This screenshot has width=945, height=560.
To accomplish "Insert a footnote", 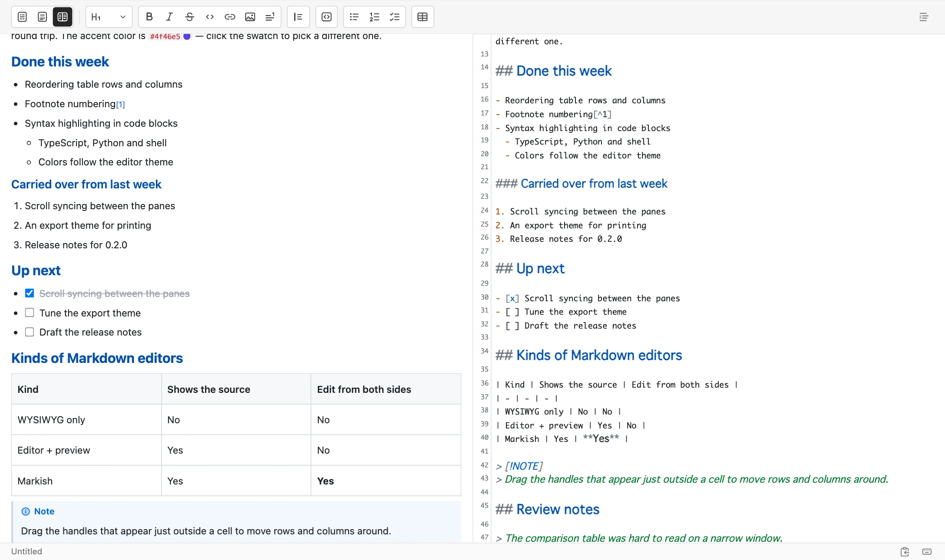I will (270, 17).
